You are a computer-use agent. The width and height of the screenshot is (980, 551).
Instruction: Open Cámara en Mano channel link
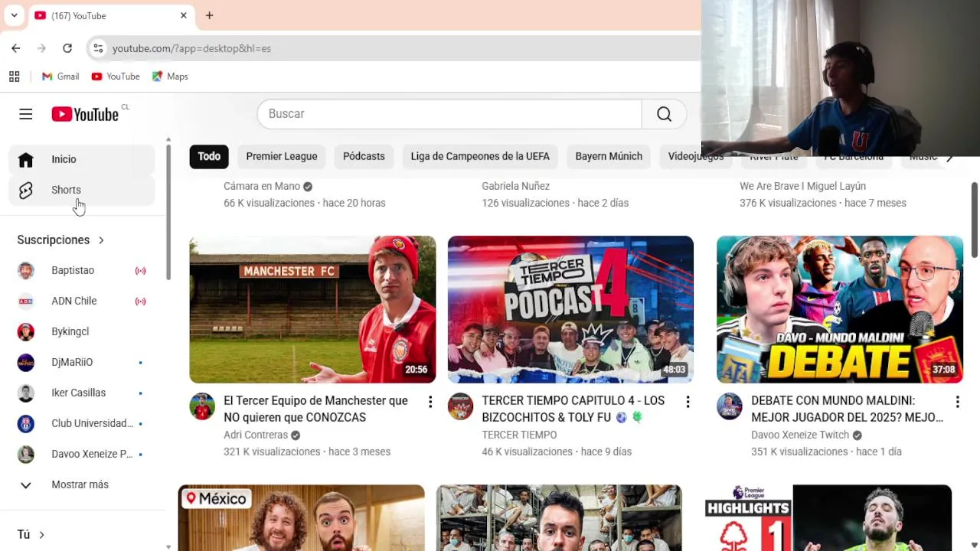(262, 186)
